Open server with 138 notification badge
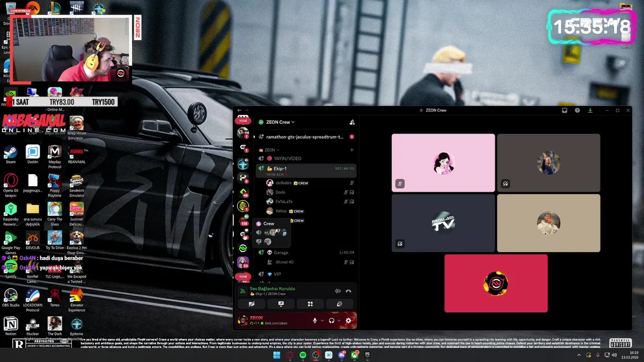 (243, 220)
